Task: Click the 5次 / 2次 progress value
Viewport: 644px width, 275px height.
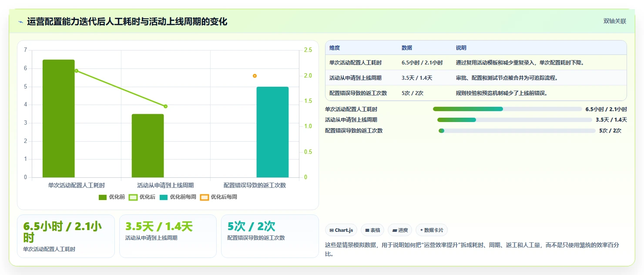Action: click(x=610, y=131)
